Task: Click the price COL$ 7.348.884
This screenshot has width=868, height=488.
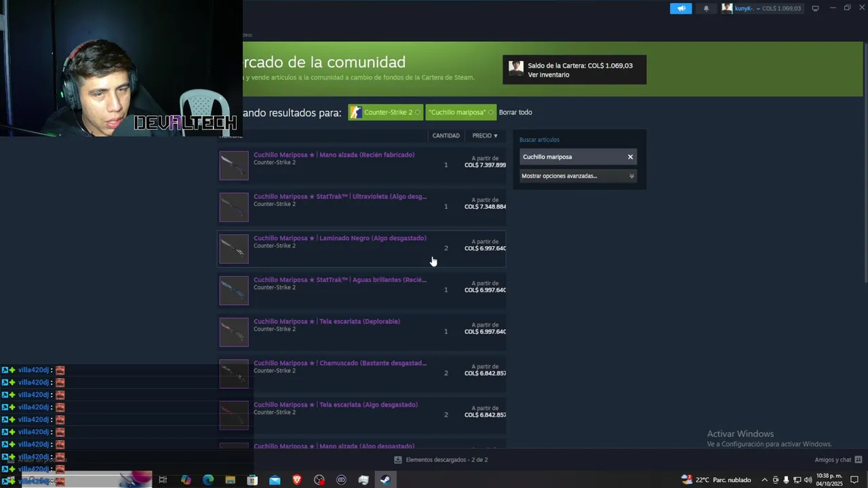Action: pyautogui.click(x=485, y=207)
